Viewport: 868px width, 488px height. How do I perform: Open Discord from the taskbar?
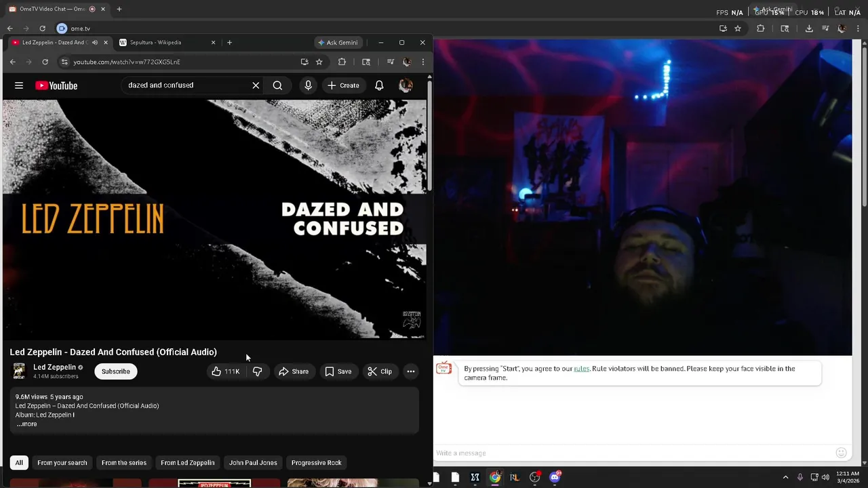(555, 477)
